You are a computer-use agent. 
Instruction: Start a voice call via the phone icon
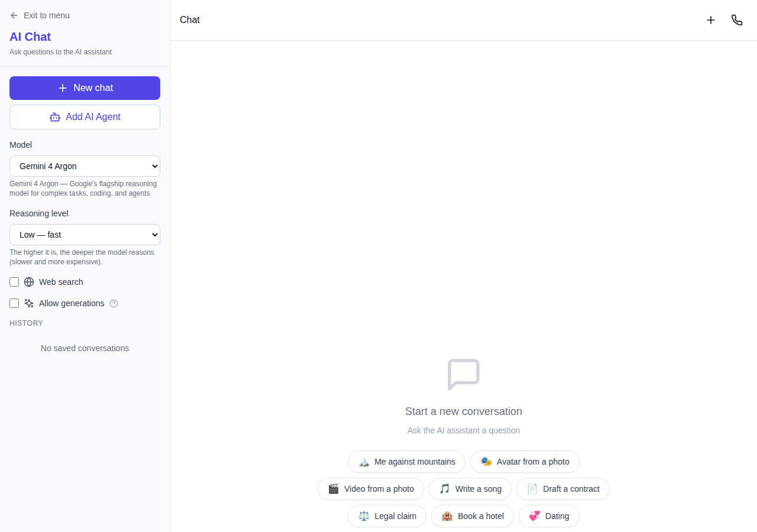pyautogui.click(x=737, y=20)
